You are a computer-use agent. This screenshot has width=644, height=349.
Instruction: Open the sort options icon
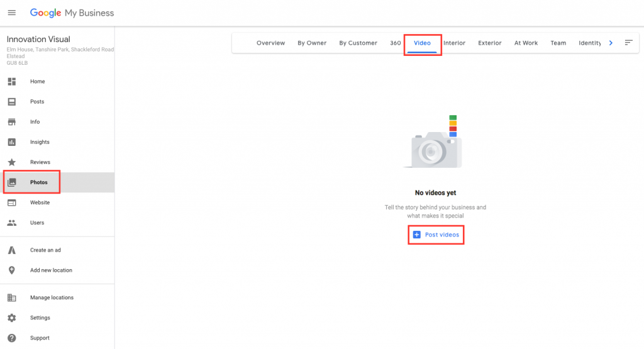(628, 43)
